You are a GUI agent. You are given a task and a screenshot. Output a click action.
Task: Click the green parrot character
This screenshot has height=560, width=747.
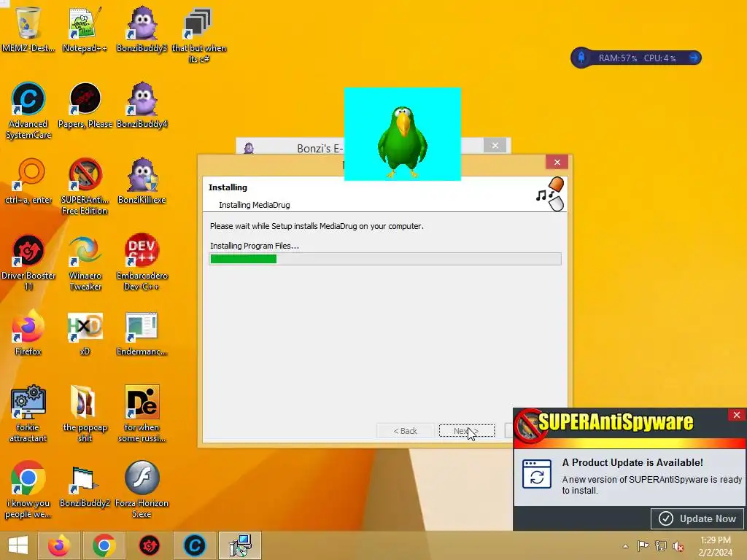coord(403,142)
